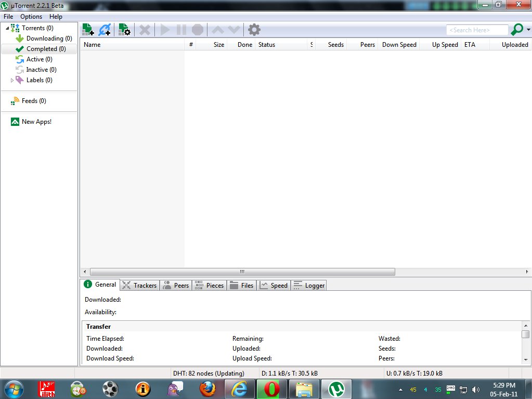The width and height of the screenshot is (532, 399).
Task: Sort by the Down Speed column header
Action: click(x=399, y=44)
